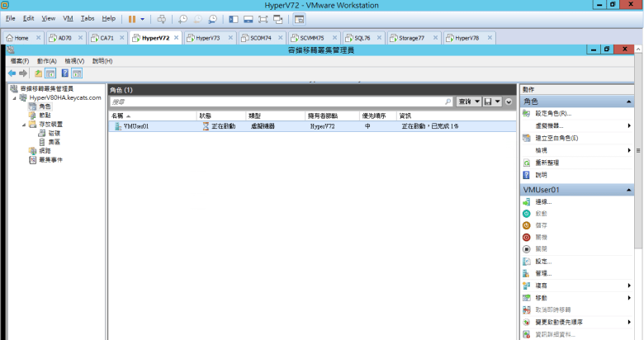Collapse the HyperV80HA.keycats.com tree node
This screenshot has height=340, width=644.
pyautogui.click(x=13, y=97)
